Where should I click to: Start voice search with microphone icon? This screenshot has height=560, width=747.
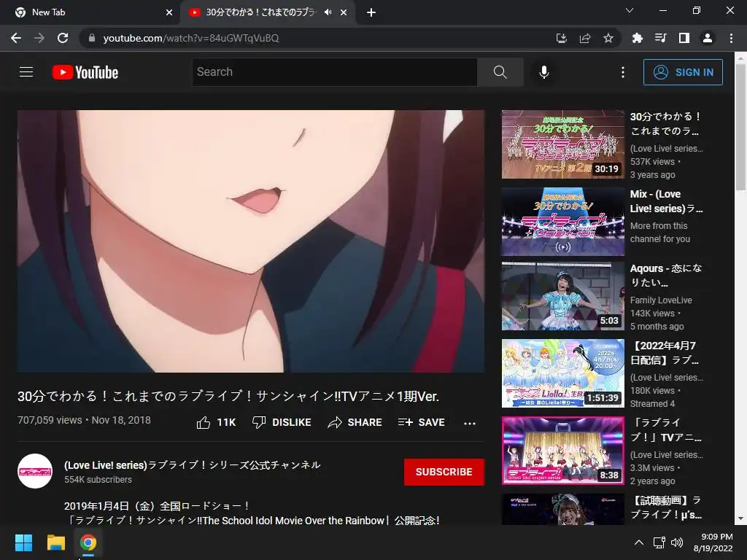point(544,72)
